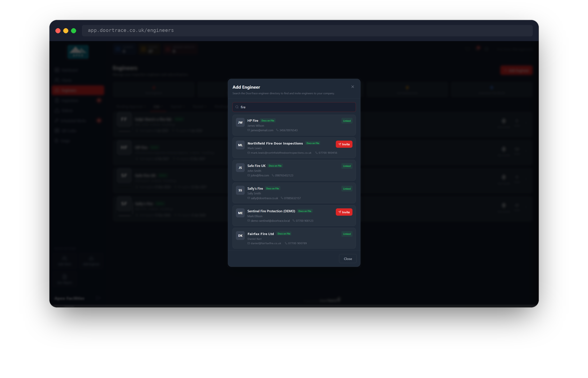Click the search magnifier icon
Image resolution: width=588 pixels, height=378 pixels.
coord(237,107)
